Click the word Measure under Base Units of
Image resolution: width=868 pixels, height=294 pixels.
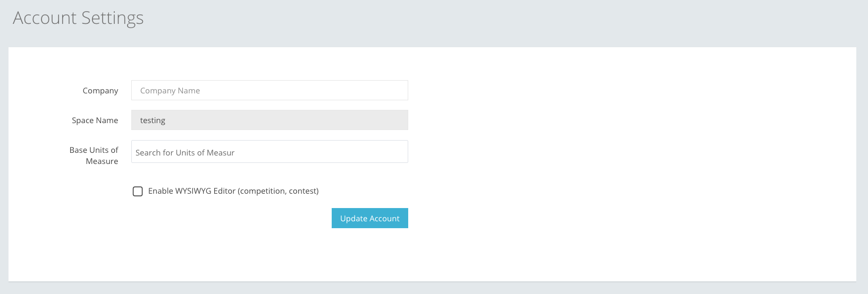click(102, 161)
